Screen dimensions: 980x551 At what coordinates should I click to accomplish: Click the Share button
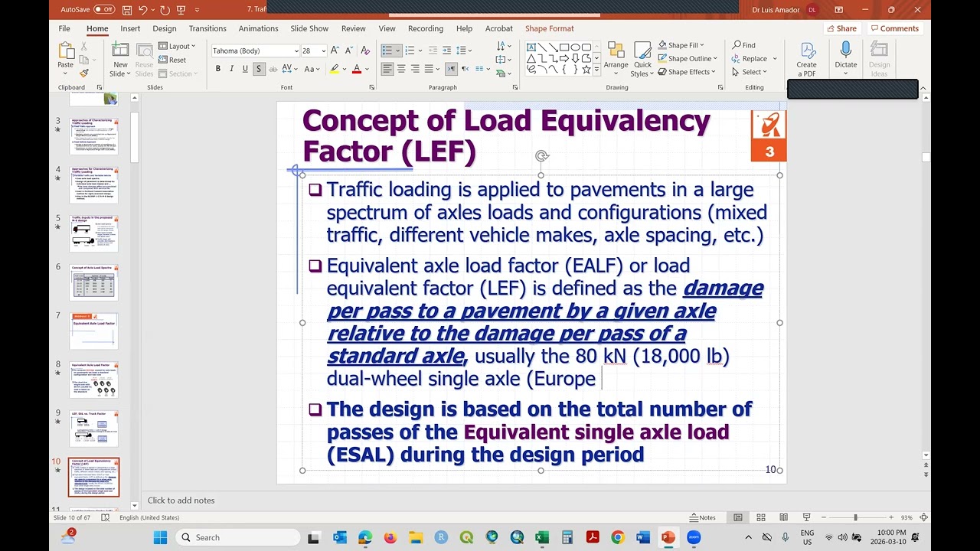(x=841, y=28)
